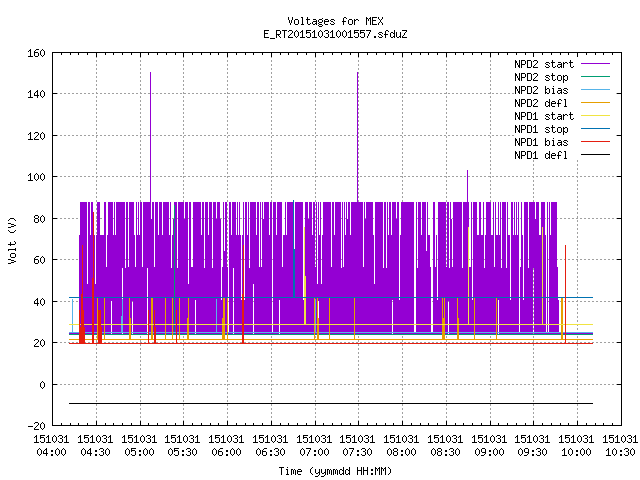640x480 pixels.
Task: Click the 100 y-axis tick value
Action: click(36, 177)
